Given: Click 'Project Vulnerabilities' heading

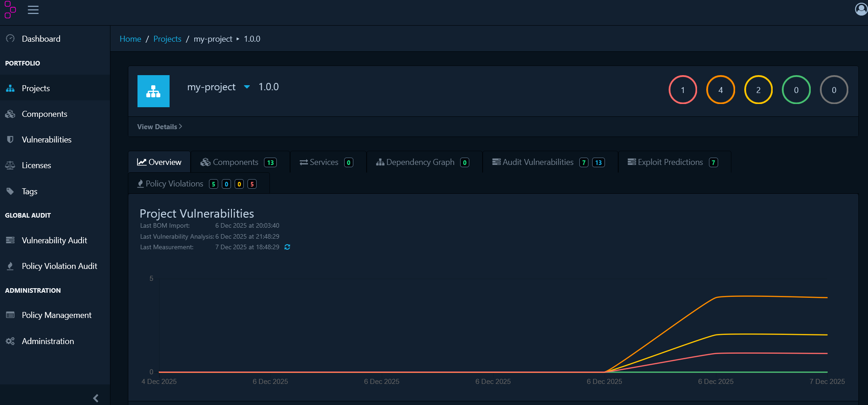Looking at the screenshot, I should [197, 213].
